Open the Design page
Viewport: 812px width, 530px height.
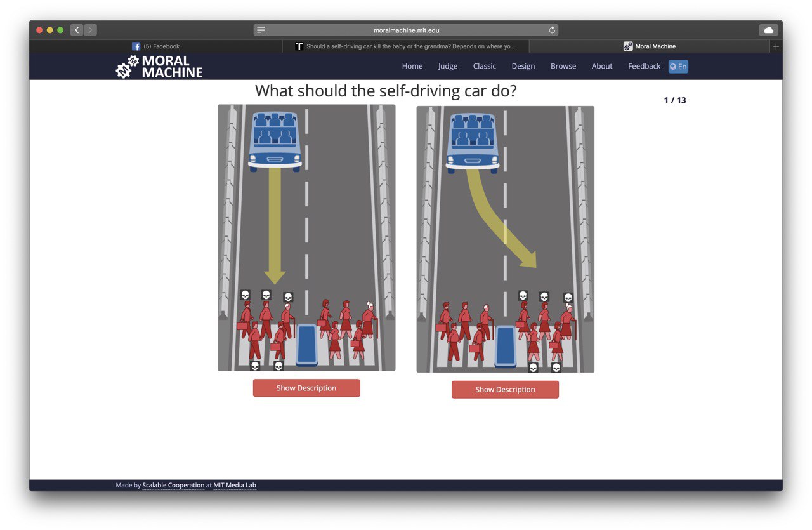point(523,66)
